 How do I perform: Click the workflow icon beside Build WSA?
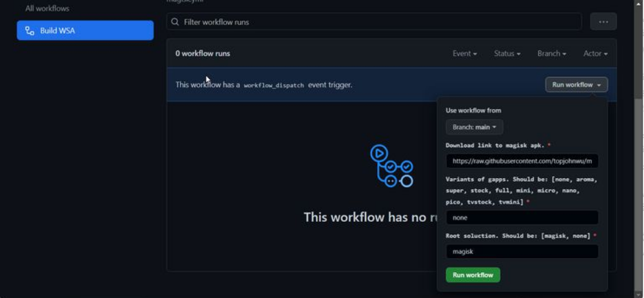(x=30, y=30)
